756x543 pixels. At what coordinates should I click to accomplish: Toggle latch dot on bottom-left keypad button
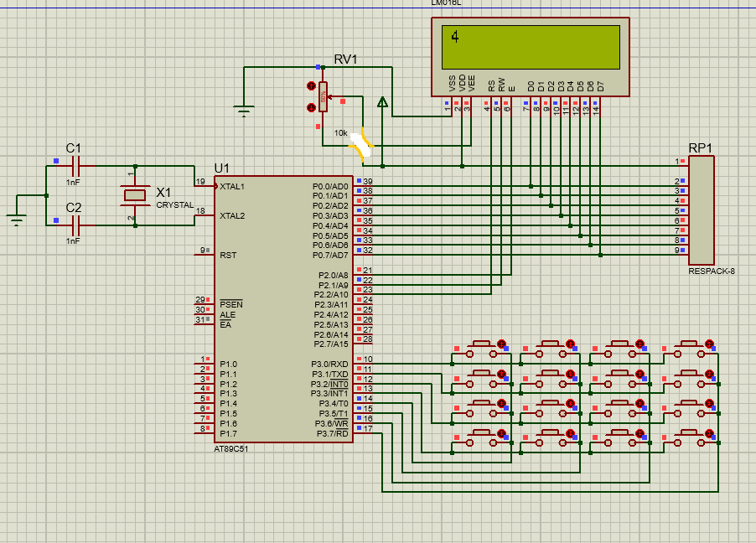(x=501, y=433)
